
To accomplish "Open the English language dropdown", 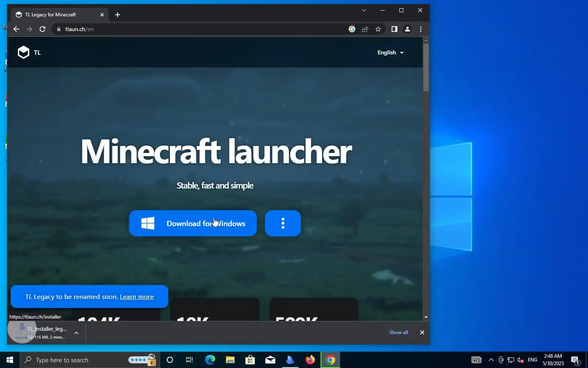I will pyautogui.click(x=390, y=52).
